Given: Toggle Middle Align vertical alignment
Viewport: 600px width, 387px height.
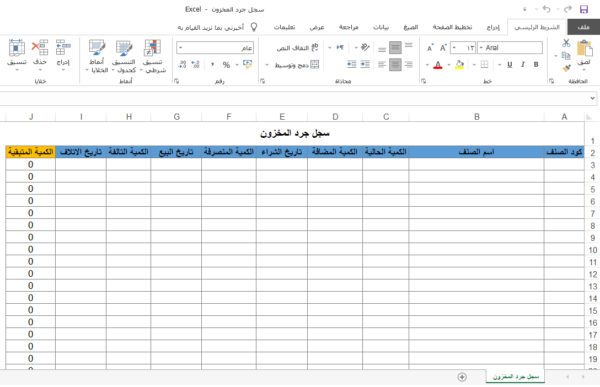Looking at the screenshot, I should coord(395,47).
